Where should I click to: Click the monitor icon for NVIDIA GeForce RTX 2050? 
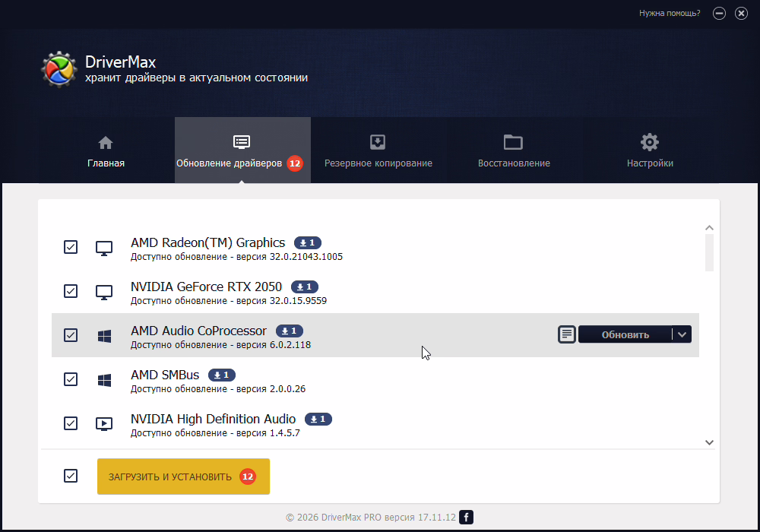click(x=104, y=291)
